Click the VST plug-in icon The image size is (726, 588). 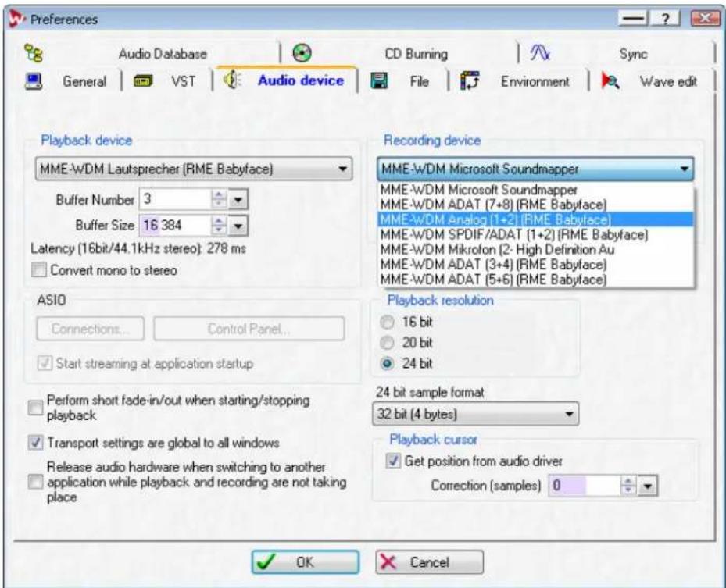[x=143, y=81]
